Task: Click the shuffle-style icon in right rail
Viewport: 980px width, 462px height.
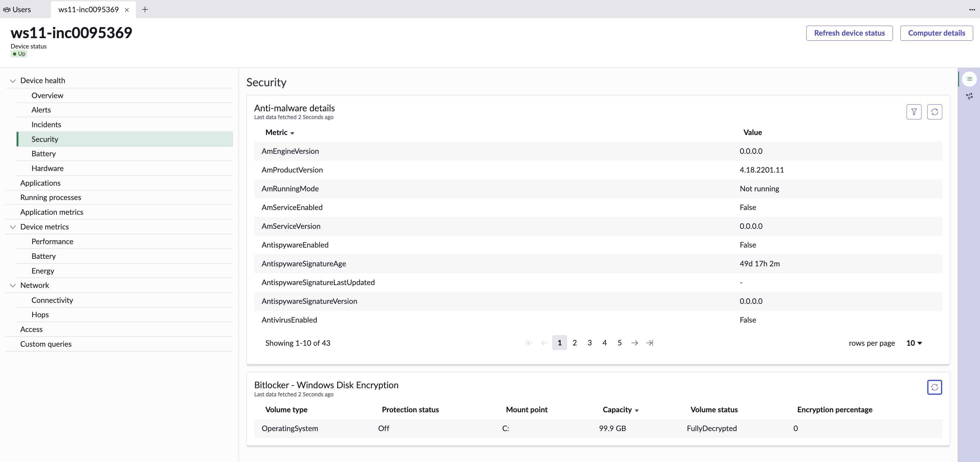Action: tap(969, 96)
